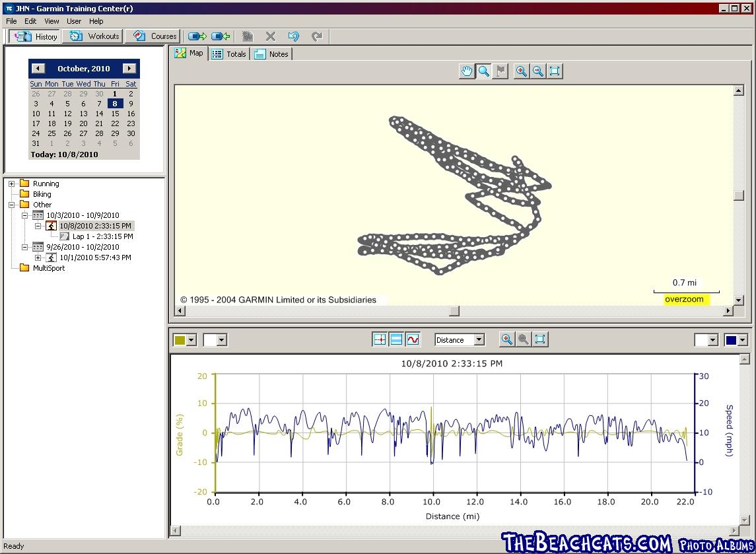Switch to the Map tab
The height and width of the screenshot is (554, 756).
(190, 53)
